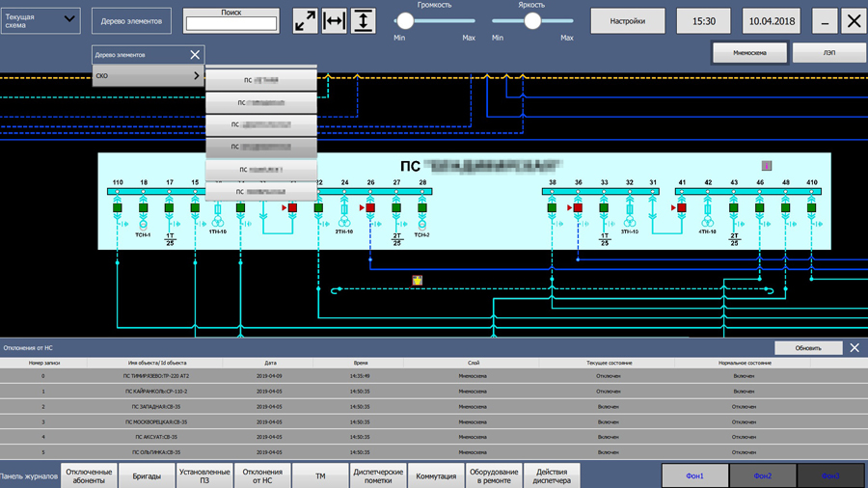Click the fit-height vertical arrows icon

[x=364, y=21]
